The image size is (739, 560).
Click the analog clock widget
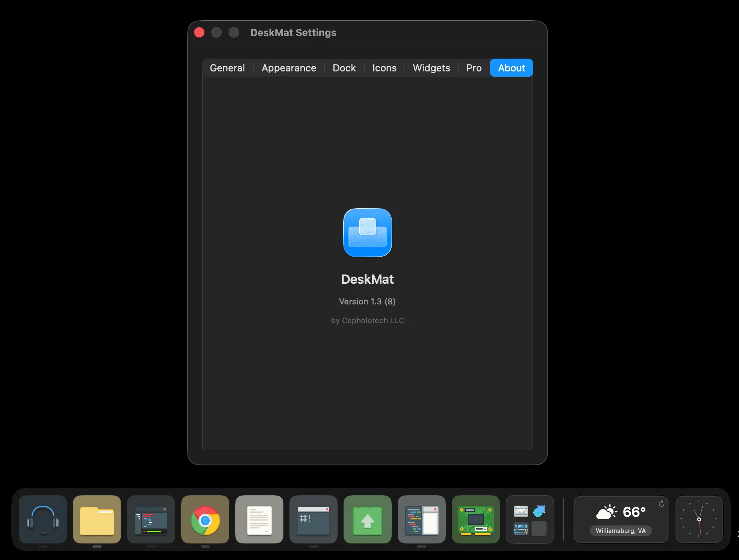699,519
